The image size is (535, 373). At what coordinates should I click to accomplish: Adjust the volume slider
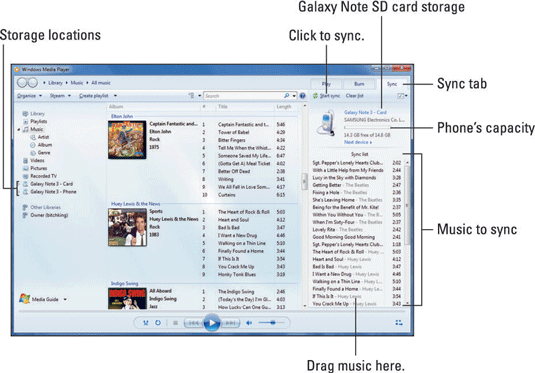(271, 322)
